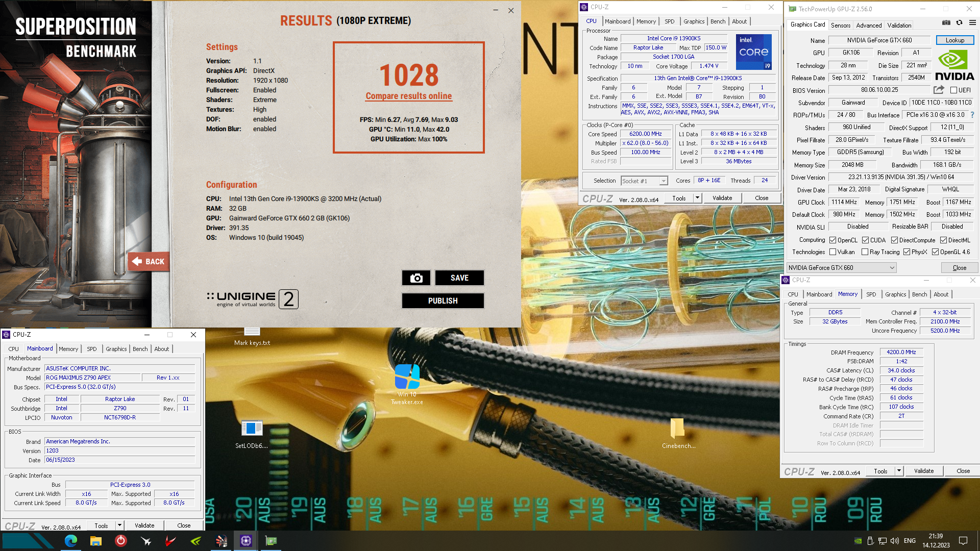This screenshot has width=980, height=551.
Task: Click the Lookup button in GPU-Z
Action: (x=954, y=40)
